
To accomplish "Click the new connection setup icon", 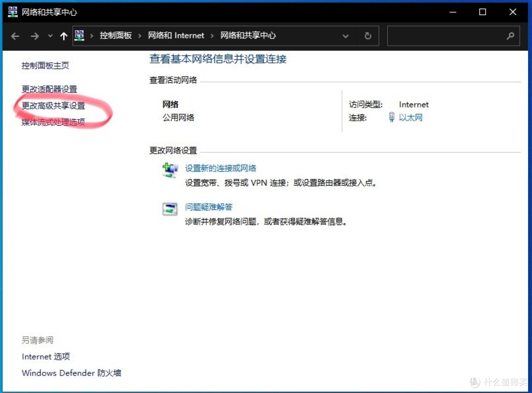I will tap(170, 170).
